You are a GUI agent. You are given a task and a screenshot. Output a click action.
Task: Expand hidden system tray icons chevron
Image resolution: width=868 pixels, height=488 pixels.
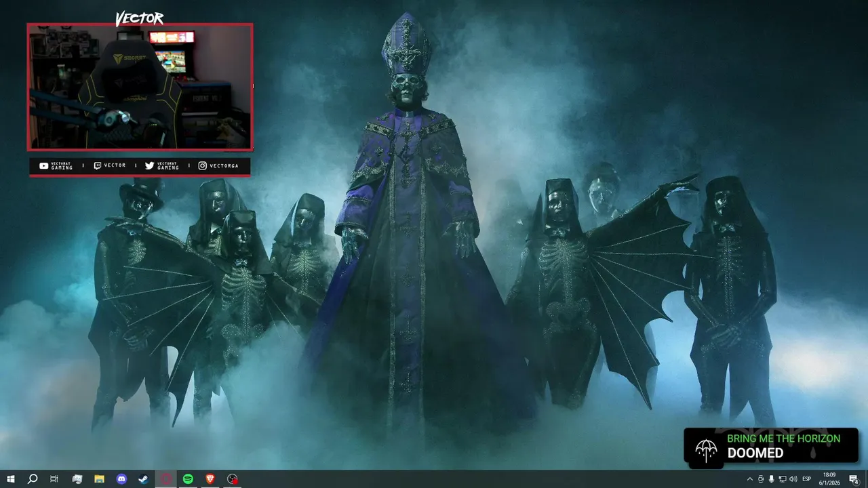point(750,479)
